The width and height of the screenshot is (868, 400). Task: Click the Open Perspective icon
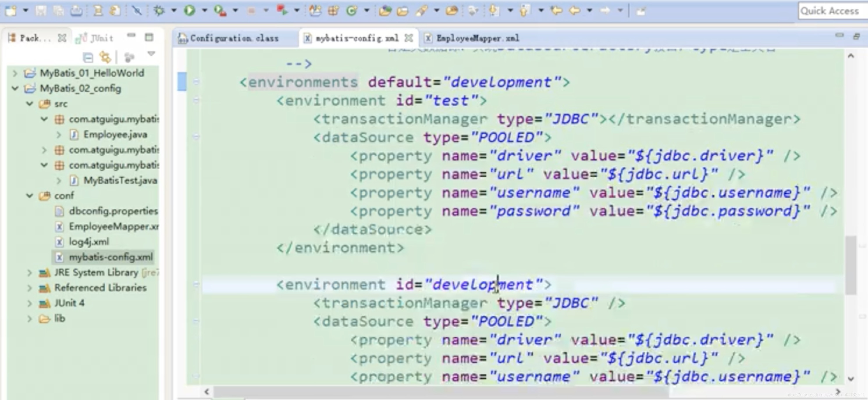(641, 11)
